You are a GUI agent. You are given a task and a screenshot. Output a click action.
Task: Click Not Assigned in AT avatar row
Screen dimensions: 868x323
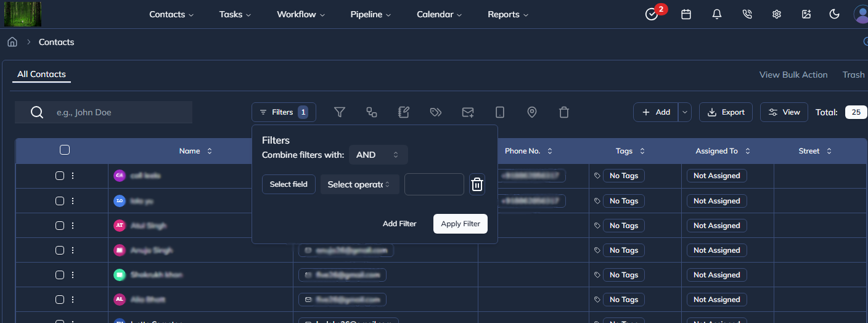point(716,226)
